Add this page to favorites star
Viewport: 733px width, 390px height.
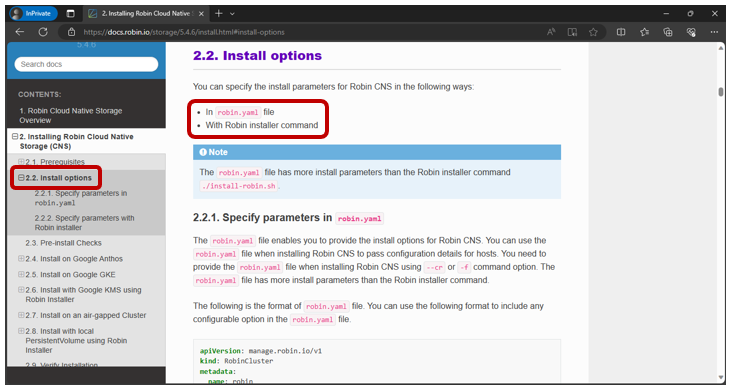click(593, 32)
